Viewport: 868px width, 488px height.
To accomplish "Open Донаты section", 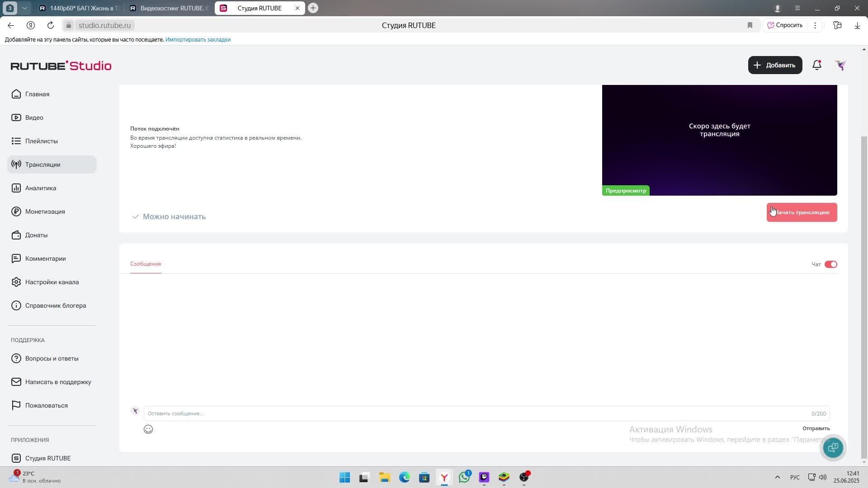I will [52, 235].
